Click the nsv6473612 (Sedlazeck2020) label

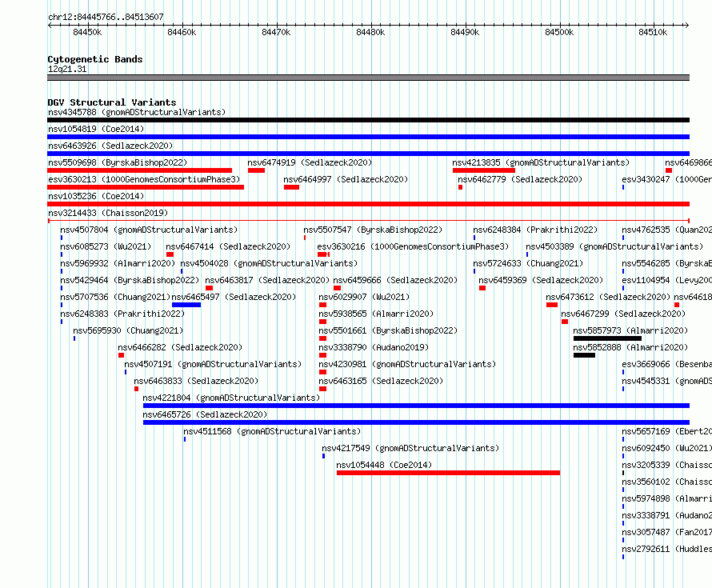tap(608, 297)
